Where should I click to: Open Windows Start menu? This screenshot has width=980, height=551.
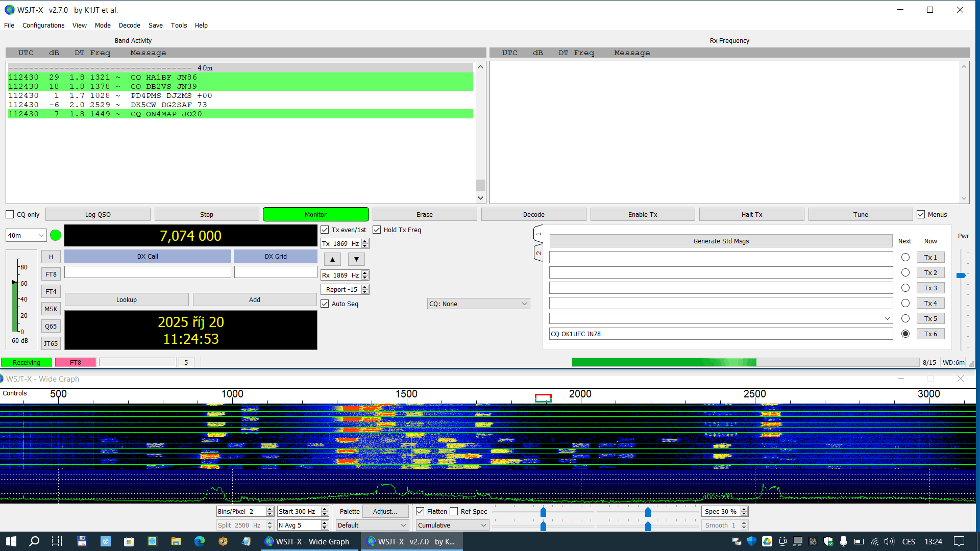click(x=11, y=541)
